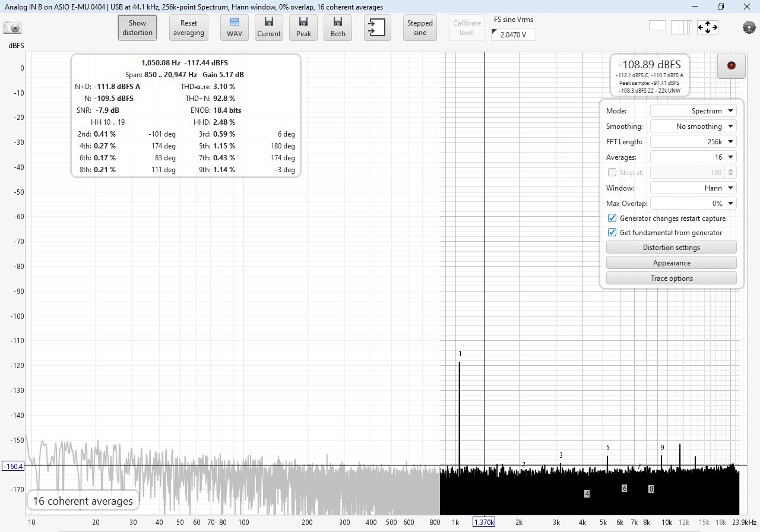This screenshot has height=532, width=760.
Task: Tick the Stop at checkbox
Action: (x=612, y=173)
